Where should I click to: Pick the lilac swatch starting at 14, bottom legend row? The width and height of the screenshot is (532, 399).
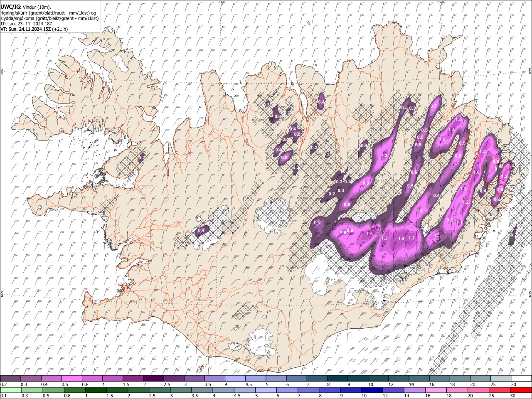pyautogui.click(x=414, y=390)
